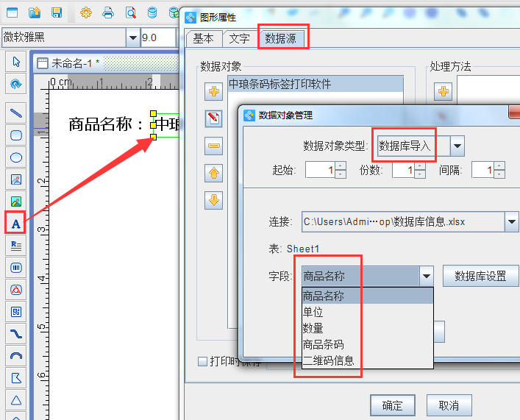Click the open file folder icon
The width and height of the screenshot is (520, 420).
point(35,13)
